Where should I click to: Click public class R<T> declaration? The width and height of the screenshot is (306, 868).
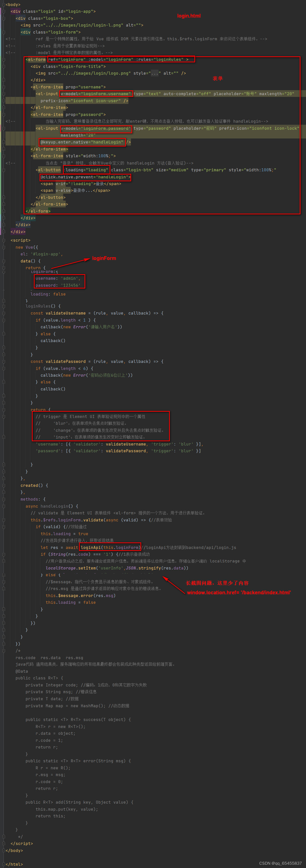coord(39,678)
